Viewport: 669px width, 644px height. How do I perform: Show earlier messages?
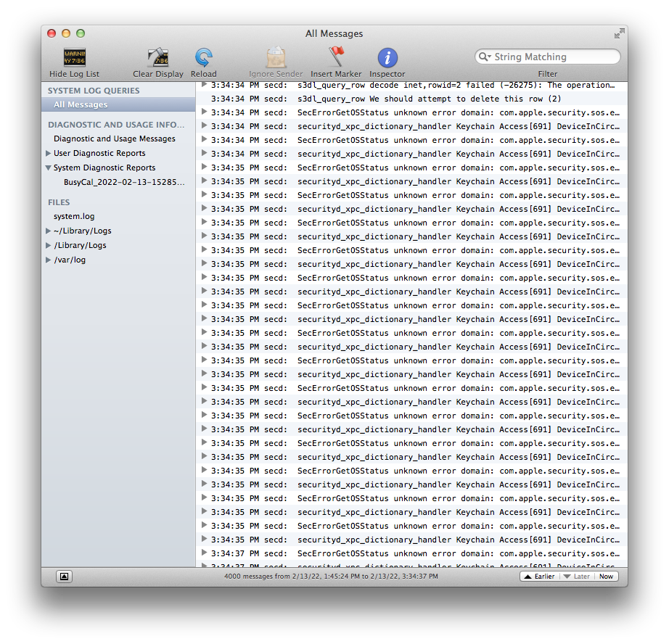tap(540, 576)
